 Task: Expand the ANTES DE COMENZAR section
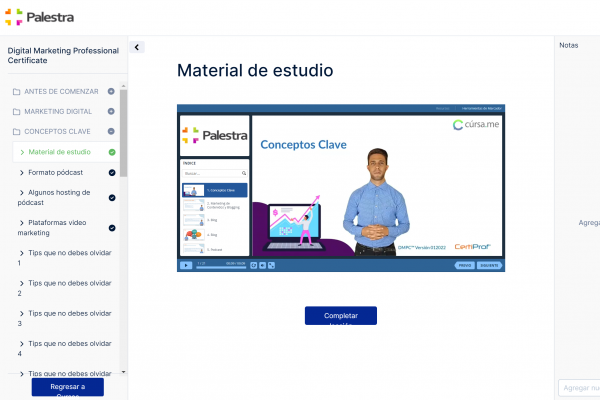coord(111,92)
